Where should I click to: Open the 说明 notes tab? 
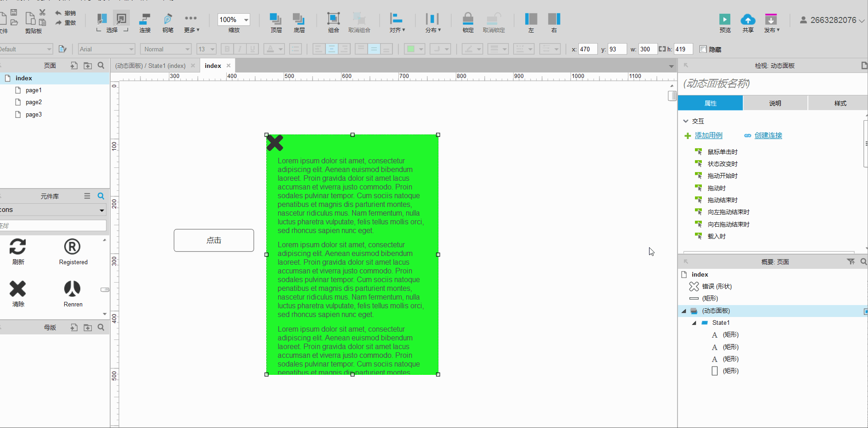(x=775, y=103)
